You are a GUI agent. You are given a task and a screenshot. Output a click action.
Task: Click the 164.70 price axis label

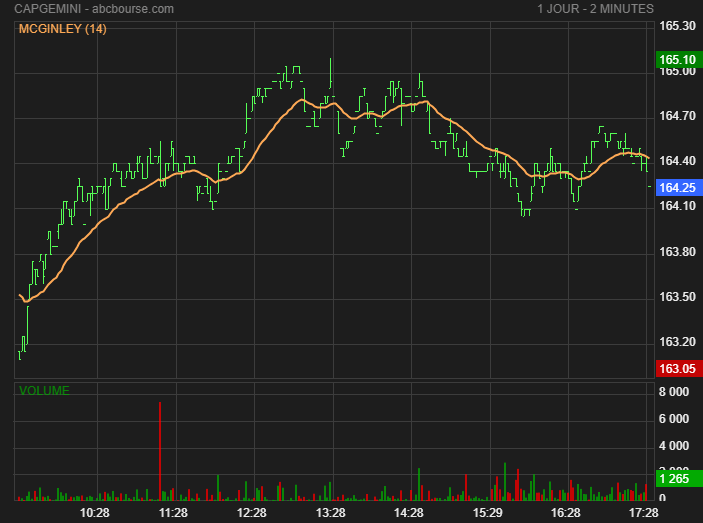(677, 116)
